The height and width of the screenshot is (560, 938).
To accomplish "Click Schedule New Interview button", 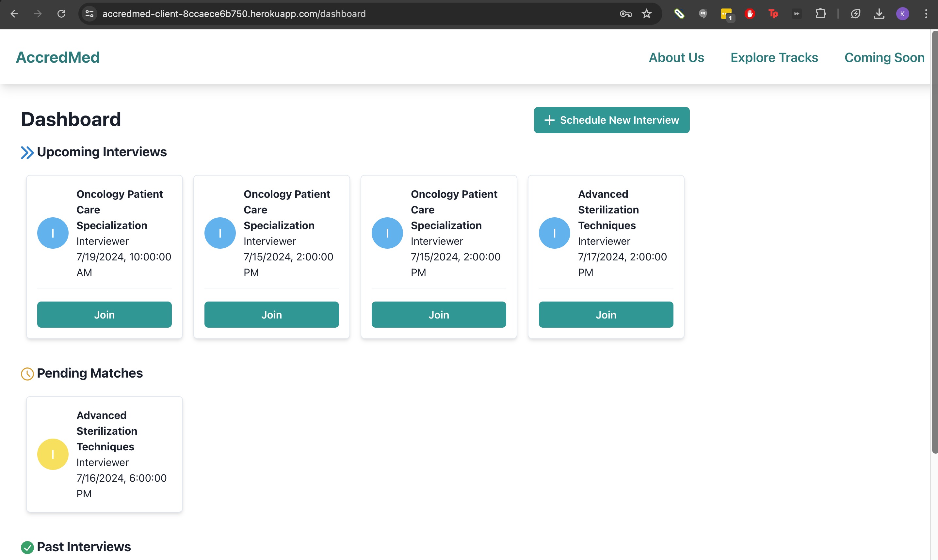I will (611, 120).
